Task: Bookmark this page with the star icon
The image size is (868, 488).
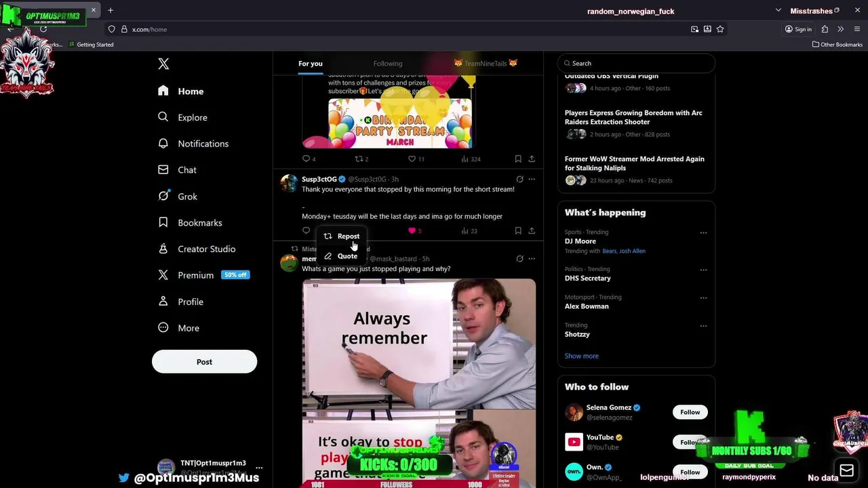Action: (x=720, y=29)
